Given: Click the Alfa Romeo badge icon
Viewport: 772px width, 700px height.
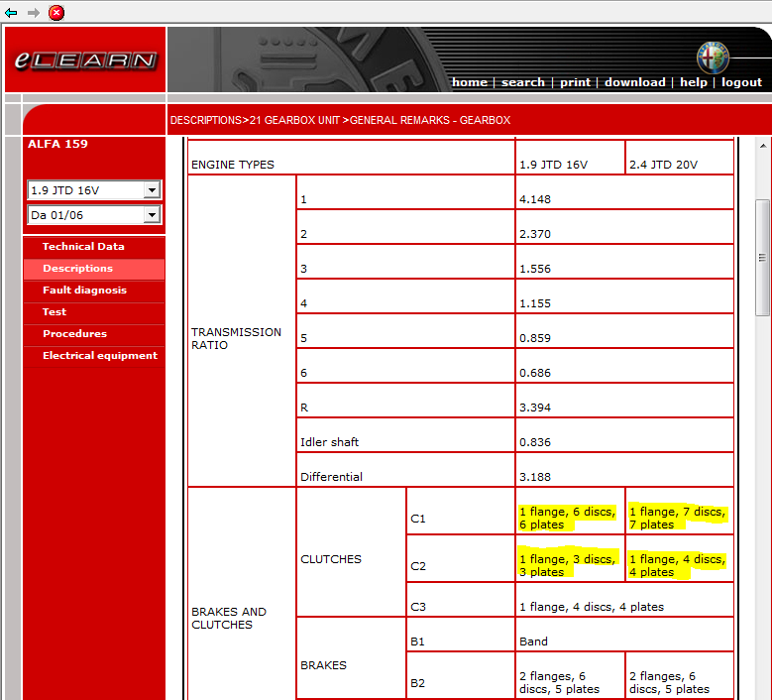Looking at the screenshot, I should 713,58.
